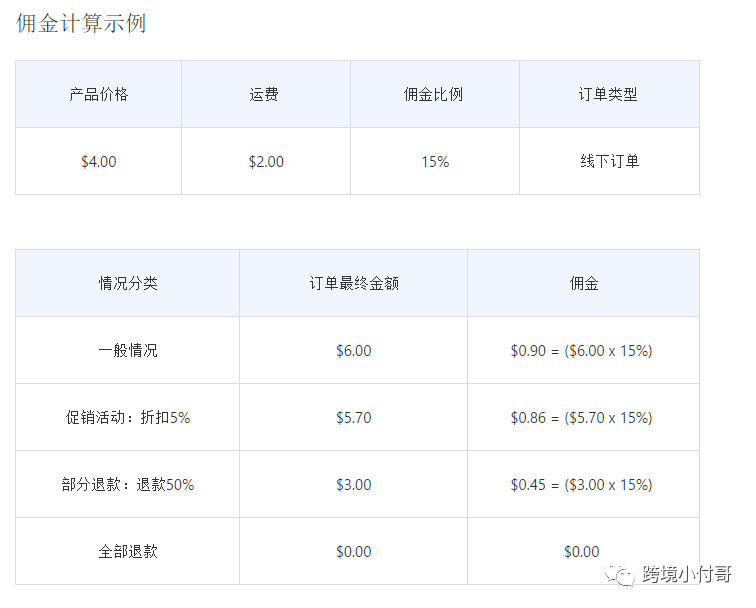Click the $0.45 commission formula cell
This screenshot has height=608, width=756.
[581, 485]
